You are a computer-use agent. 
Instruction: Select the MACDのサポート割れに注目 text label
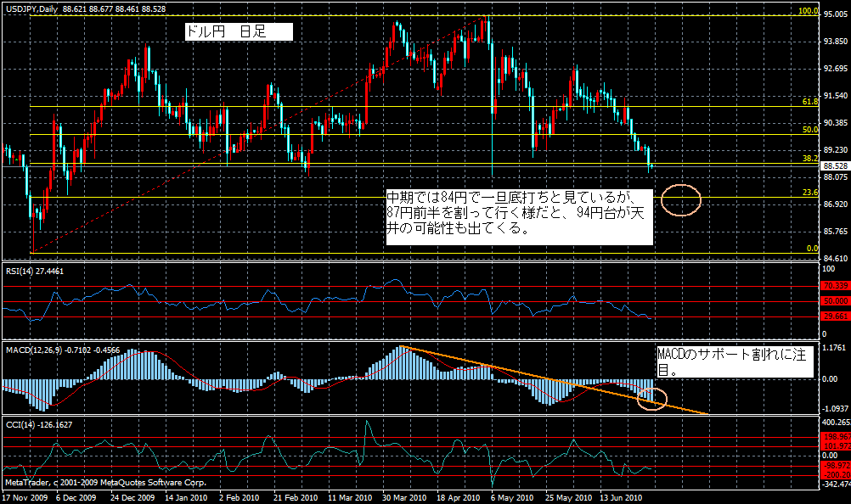click(x=735, y=362)
